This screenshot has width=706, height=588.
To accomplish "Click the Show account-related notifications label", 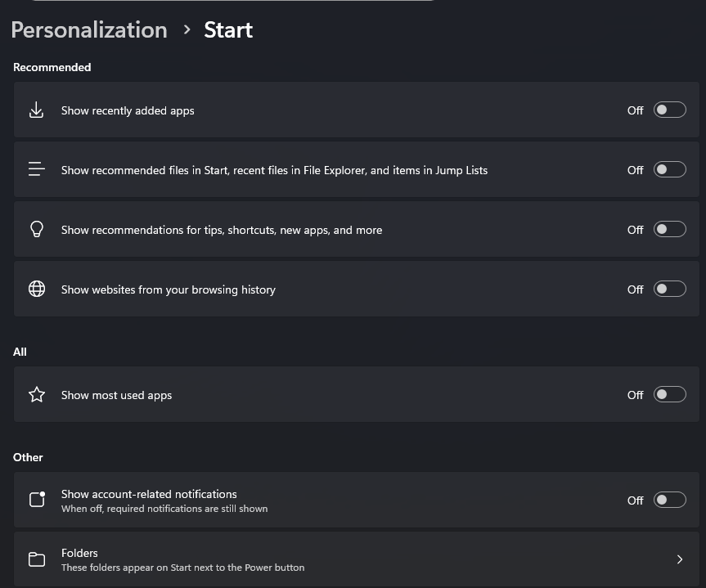I will coord(149,494).
